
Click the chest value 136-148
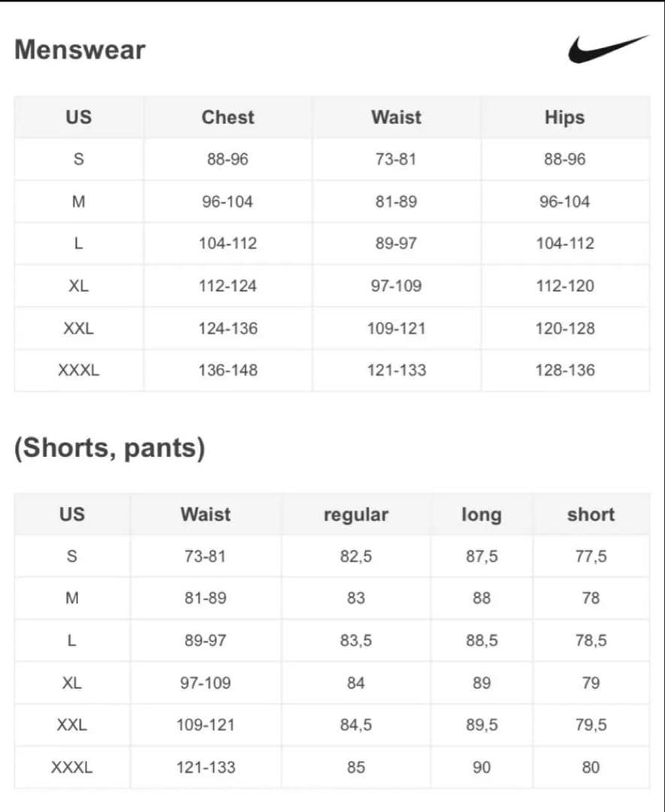pyautogui.click(x=228, y=370)
